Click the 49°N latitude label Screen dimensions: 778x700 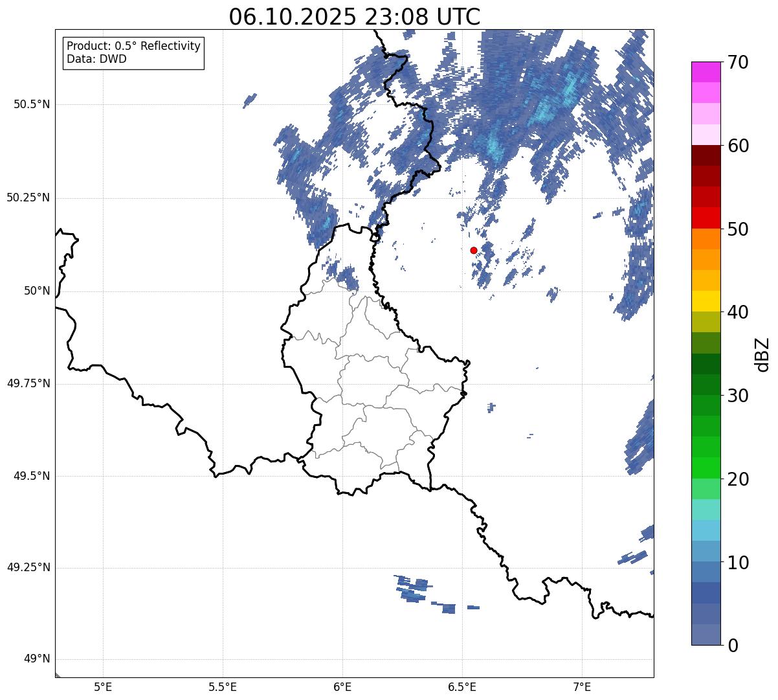click(37, 659)
